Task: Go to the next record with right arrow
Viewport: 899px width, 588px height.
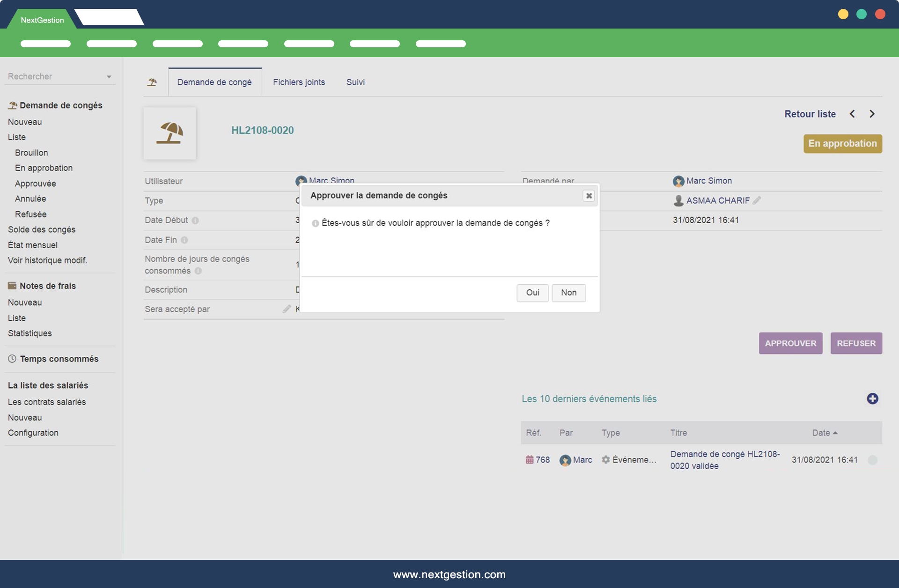Action: [x=872, y=114]
